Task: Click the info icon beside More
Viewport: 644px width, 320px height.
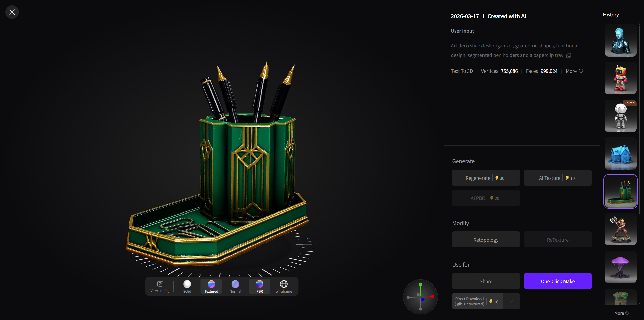Action: 581,71
